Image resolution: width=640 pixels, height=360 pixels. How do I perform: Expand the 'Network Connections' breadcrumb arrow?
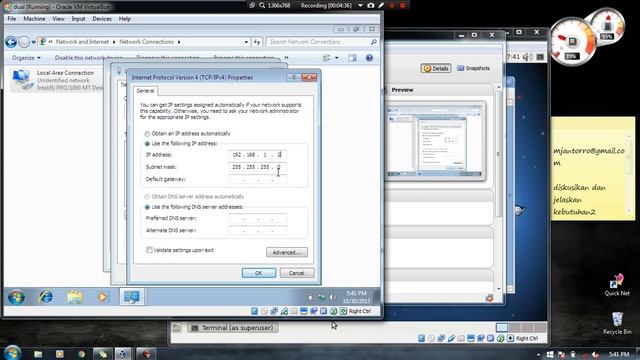[x=179, y=42]
